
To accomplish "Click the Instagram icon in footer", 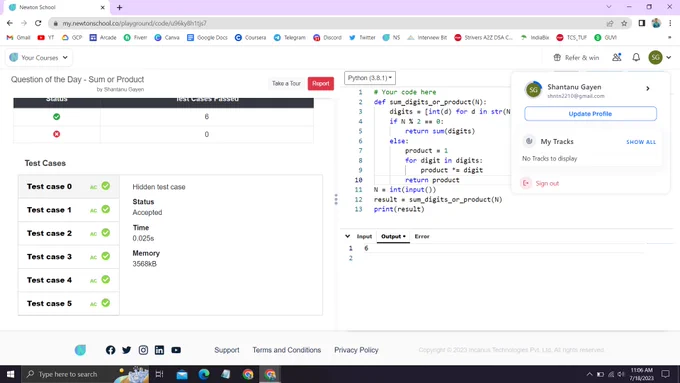I will (x=143, y=350).
